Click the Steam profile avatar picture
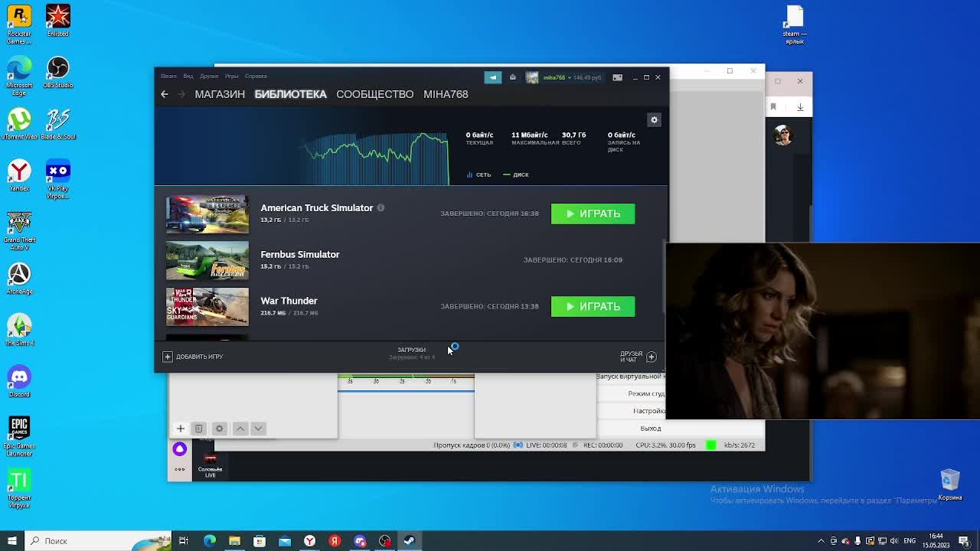 point(532,77)
